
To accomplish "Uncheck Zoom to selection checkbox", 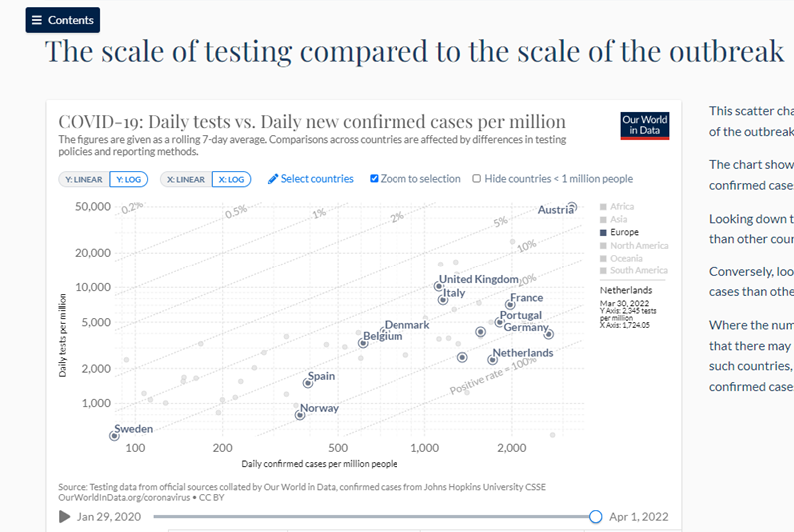I will [x=374, y=179].
